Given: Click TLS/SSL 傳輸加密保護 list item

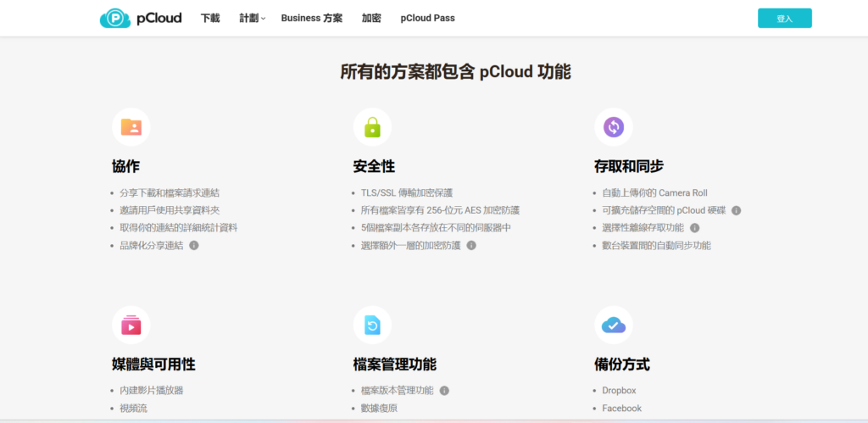Looking at the screenshot, I should tap(407, 193).
